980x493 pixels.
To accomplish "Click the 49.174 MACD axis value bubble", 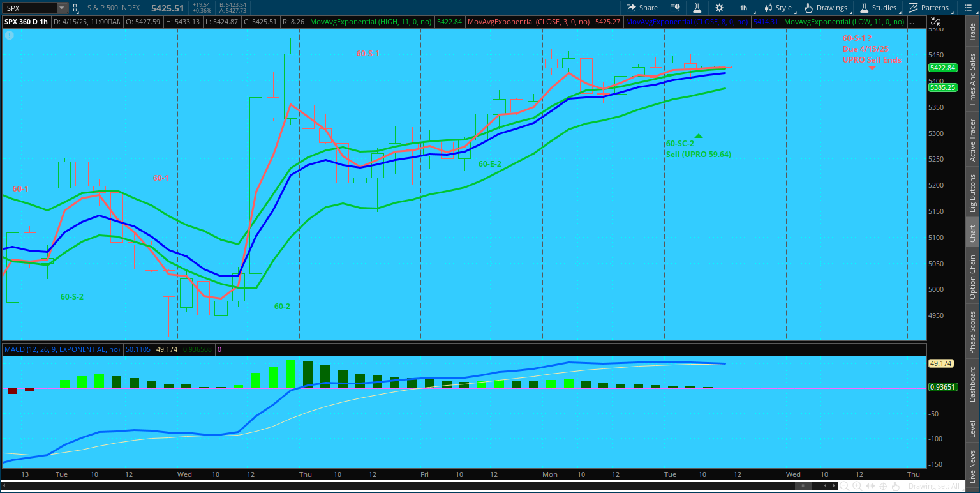I will (x=941, y=363).
